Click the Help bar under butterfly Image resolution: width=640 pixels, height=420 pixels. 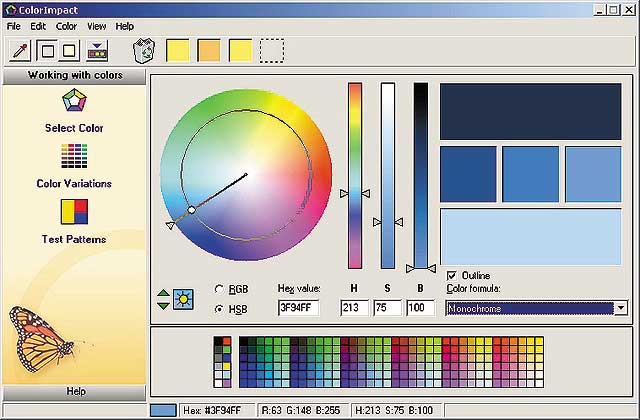tap(74, 392)
